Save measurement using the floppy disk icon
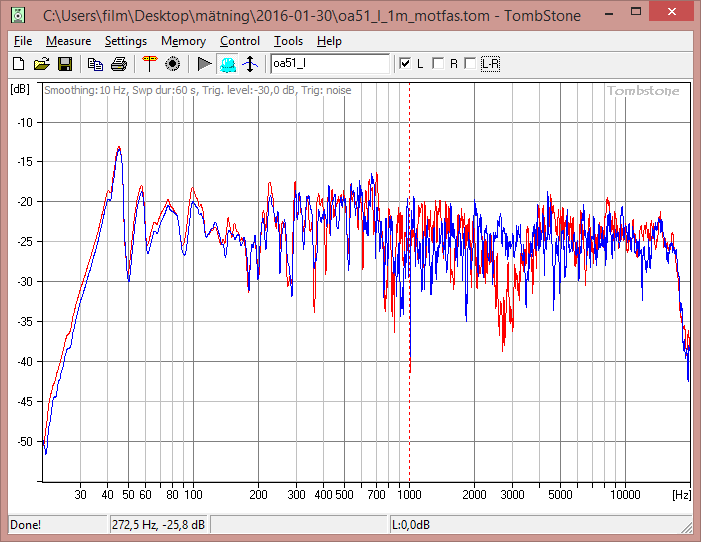The height and width of the screenshot is (542, 701). (65, 64)
